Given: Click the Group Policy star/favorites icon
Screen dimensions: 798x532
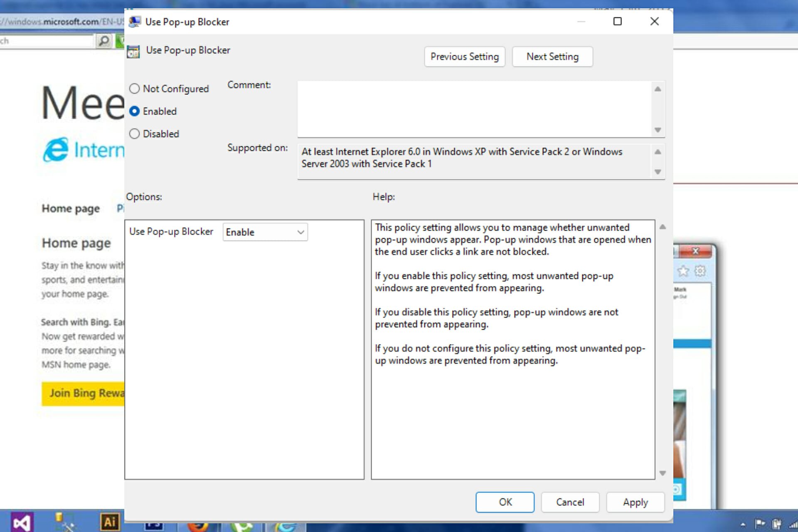Looking at the screenshot, I should pos(683,271).
